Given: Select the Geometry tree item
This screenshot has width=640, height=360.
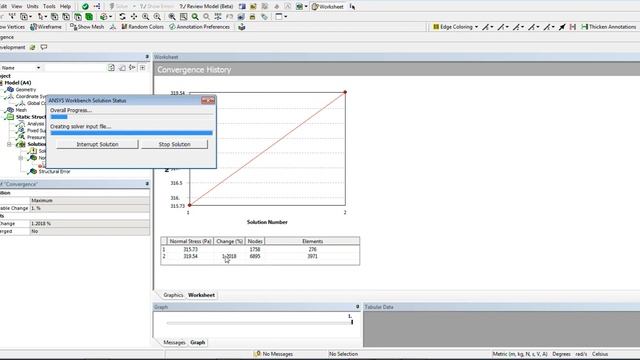Looking at the screenshot, I should (x=26, y=90).
